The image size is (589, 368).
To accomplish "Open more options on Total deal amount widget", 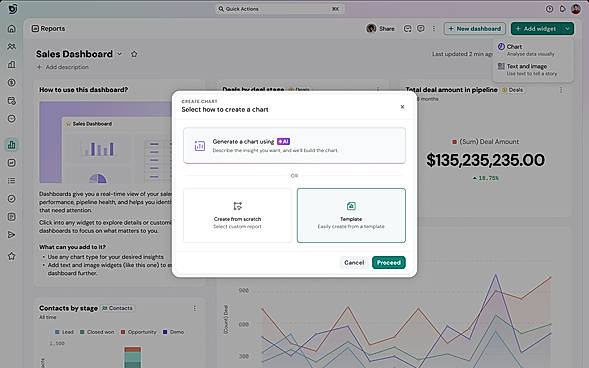I will click(561, 90).
